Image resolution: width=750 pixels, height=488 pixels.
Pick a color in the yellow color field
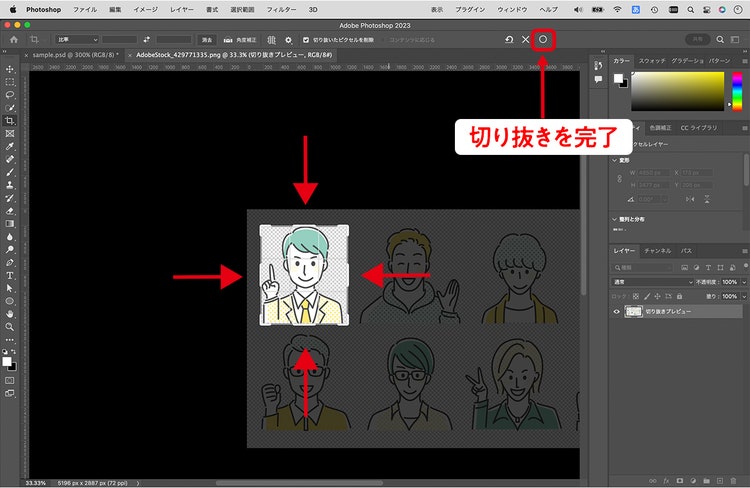pos(678,91)
